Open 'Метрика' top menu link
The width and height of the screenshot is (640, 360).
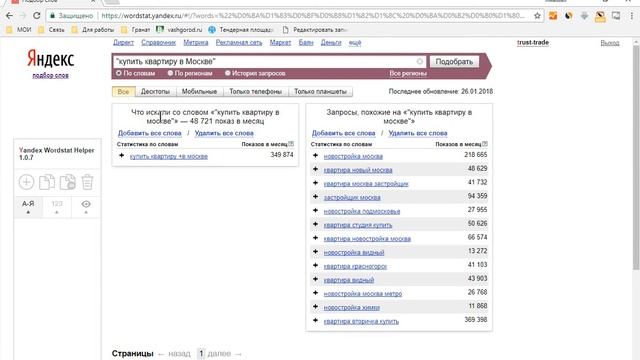(x=196, y=42)
